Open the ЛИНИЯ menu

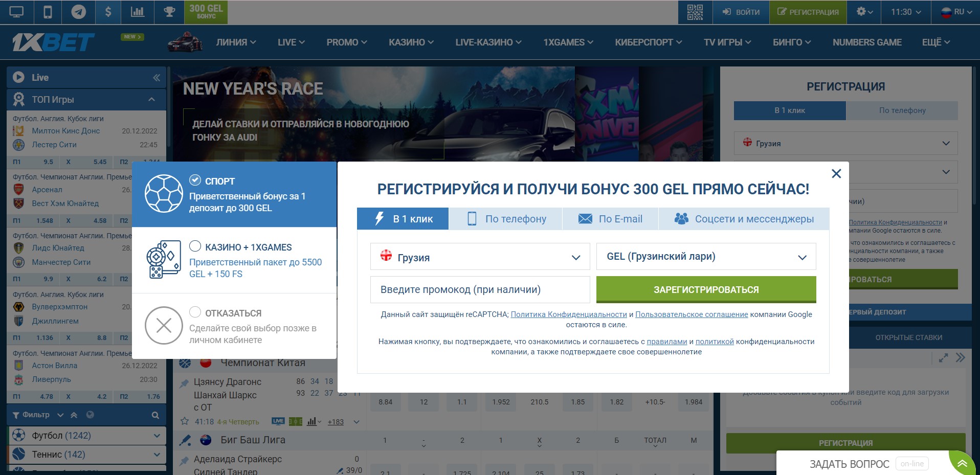pyautogui.click(x=236, y=42)
